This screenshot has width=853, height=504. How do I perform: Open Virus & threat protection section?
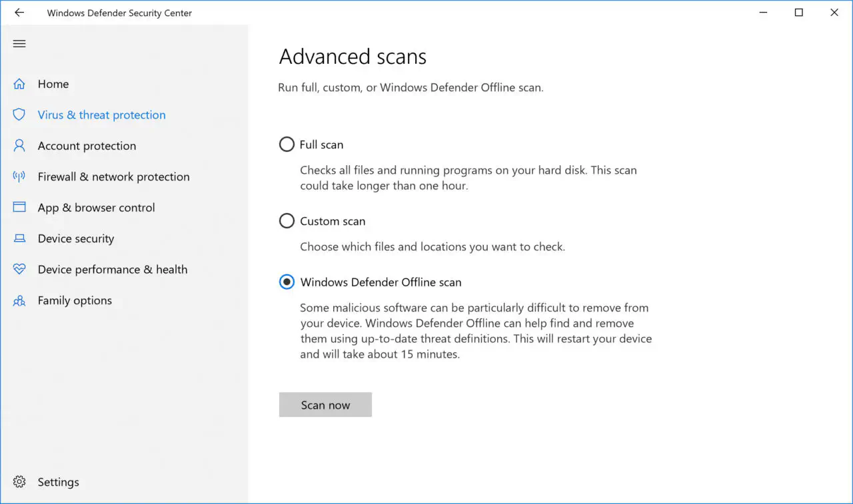pos(102,115)
